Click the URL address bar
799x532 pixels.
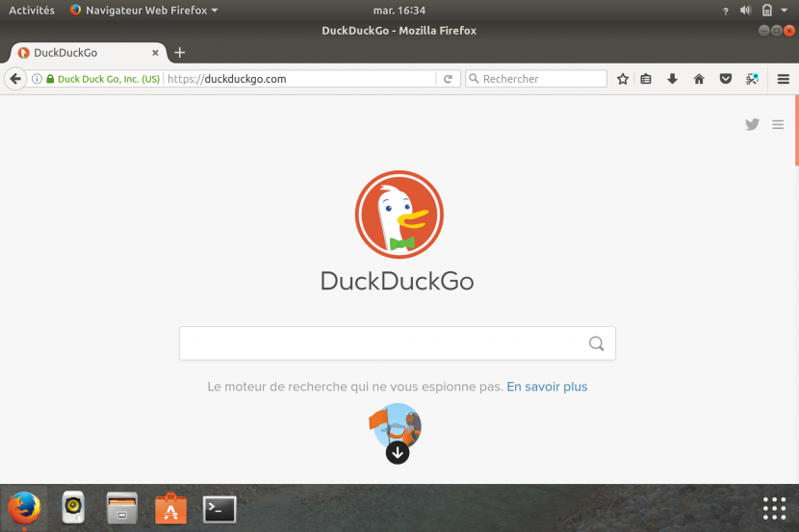click(x=300, y=79)
